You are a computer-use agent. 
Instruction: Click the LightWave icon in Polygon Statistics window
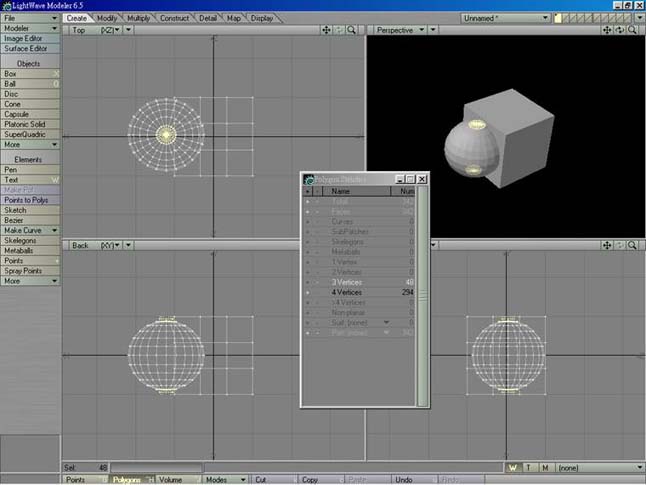(309, 180)
